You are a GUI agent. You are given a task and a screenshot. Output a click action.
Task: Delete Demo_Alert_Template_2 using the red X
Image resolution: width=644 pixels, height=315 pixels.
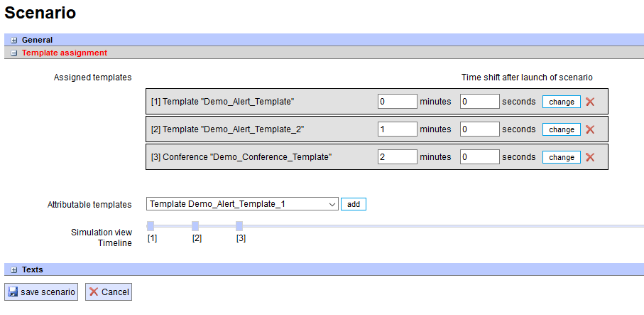pyautogui.click(x=590, y=129)
